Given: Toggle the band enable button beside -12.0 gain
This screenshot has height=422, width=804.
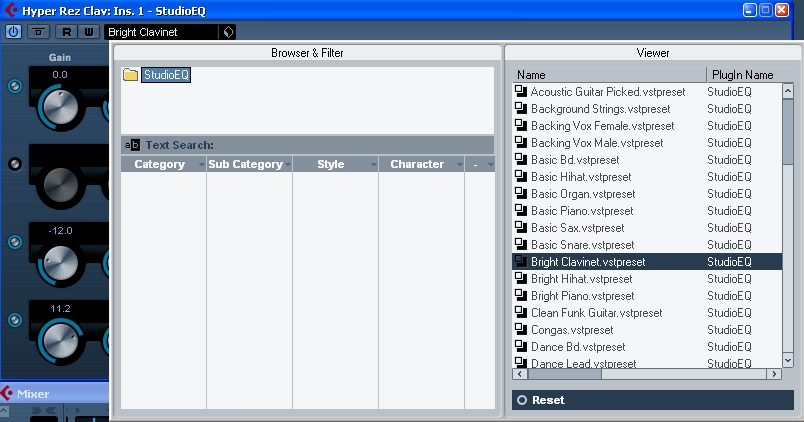Looking at the screenshot, I should pos(15,242).
